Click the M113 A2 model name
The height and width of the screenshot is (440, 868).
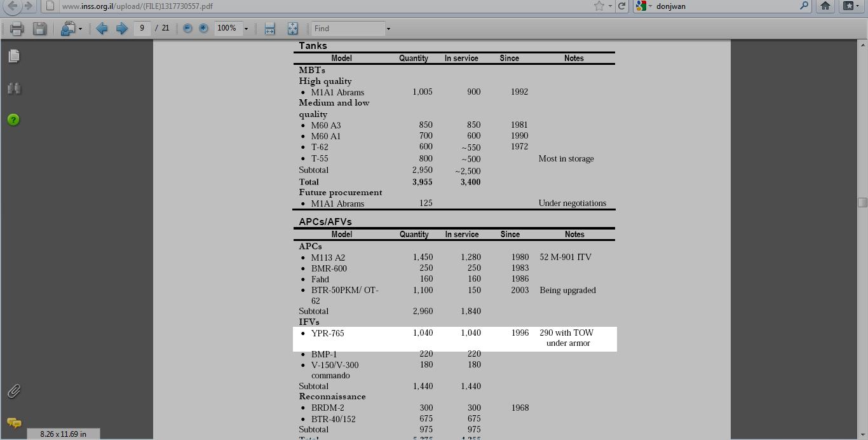tap(328, 258)
